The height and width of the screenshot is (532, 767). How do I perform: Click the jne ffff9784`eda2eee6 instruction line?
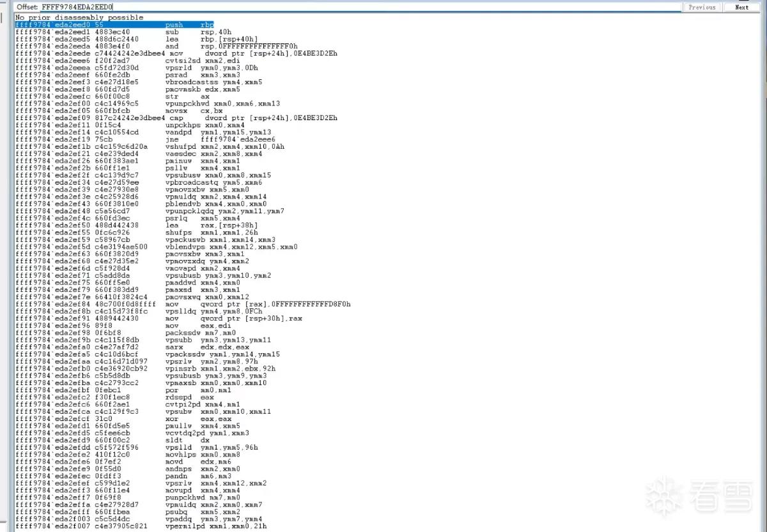(145, 139)
